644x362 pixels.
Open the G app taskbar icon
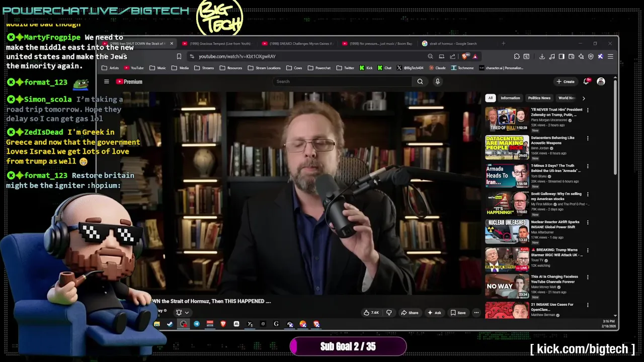(276, 324)
